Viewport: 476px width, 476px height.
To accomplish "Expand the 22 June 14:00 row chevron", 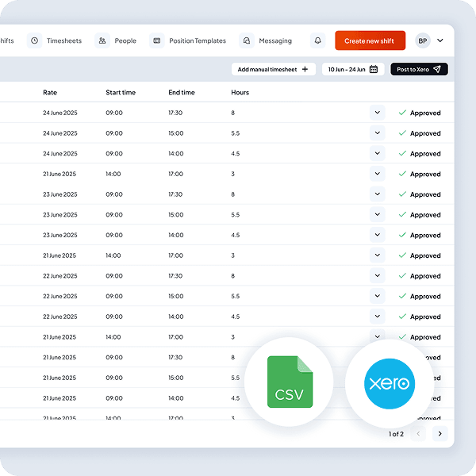I will coord(378,317).
